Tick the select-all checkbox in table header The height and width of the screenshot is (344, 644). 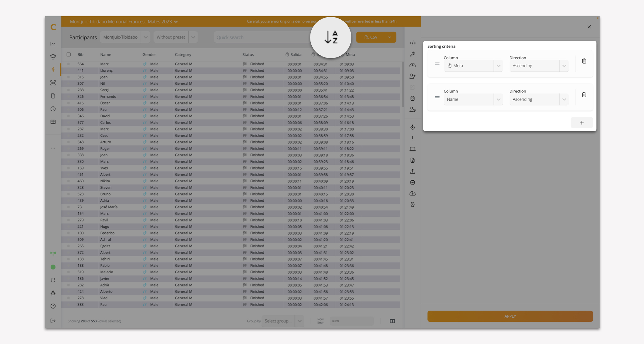pyautogui.click(x=69, y=54)
